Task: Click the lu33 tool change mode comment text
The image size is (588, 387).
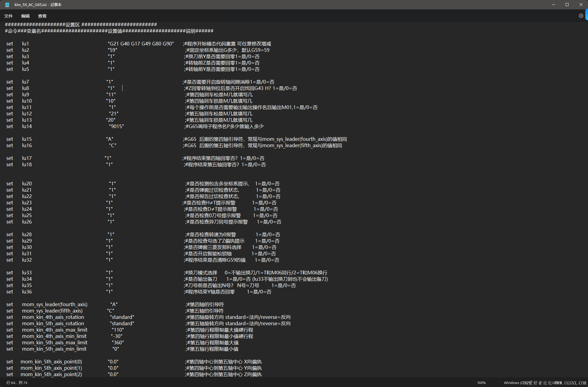Action: point(256,273)
